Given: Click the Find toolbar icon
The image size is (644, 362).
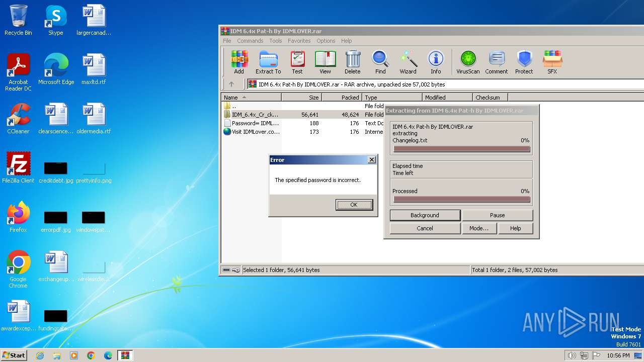Looking at the screenshot, I should tap(380, 62).
